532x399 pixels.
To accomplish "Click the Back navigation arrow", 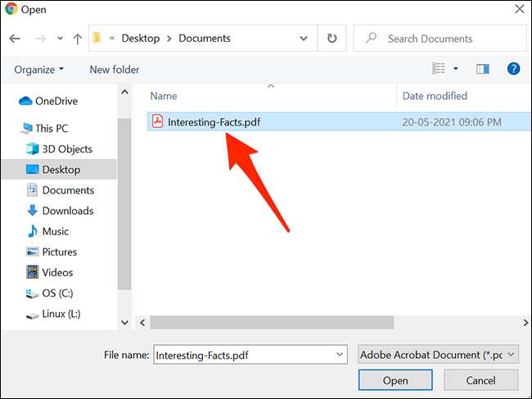I will click(16, 39).
